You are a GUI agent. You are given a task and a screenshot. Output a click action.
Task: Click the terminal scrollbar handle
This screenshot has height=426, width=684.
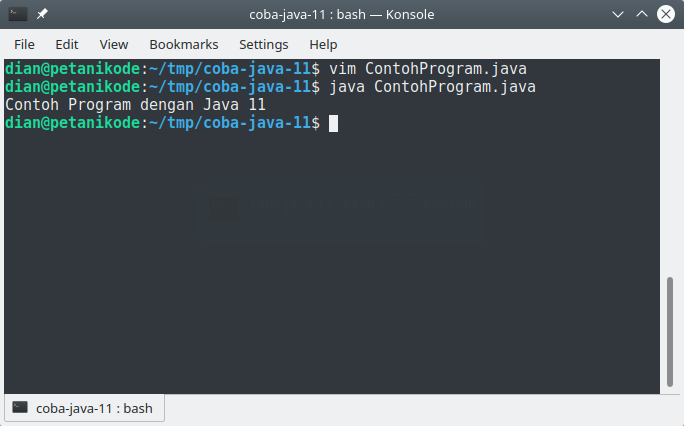click(670, 331)
